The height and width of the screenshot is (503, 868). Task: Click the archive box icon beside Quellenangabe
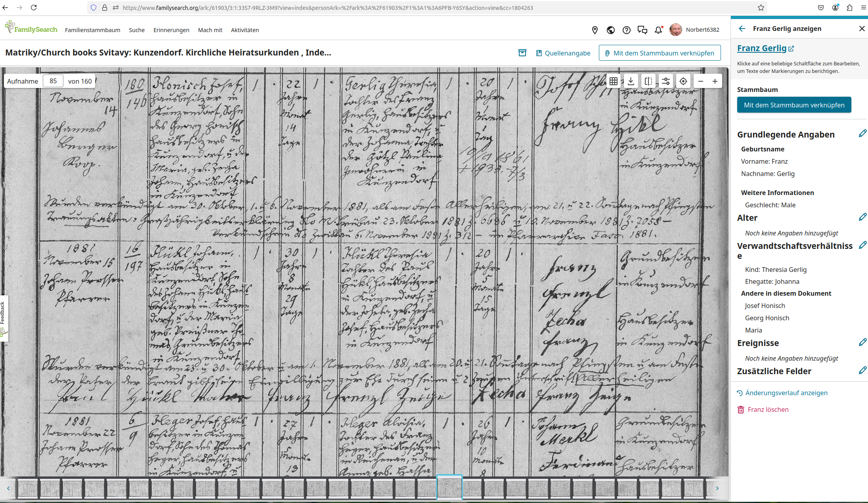point(522,53)
